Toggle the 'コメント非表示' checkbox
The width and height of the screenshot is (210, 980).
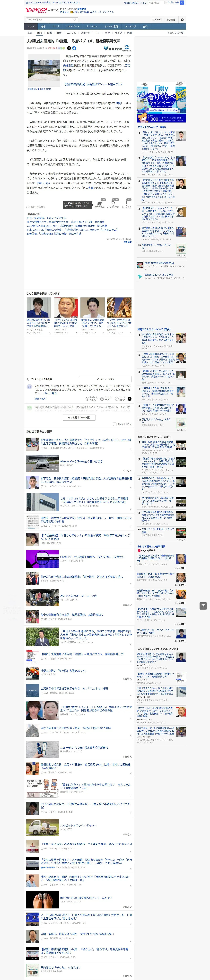(x=115, y=424)
